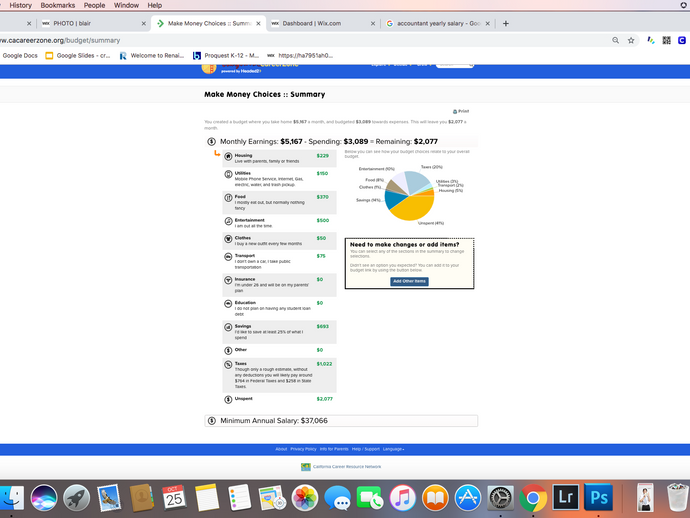Click the Print link
Viewport: 690px width, 518px height.
(x=463, y=111)
